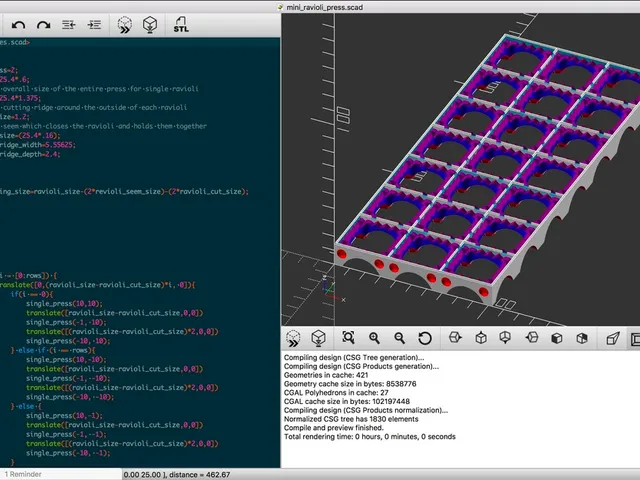Switch to the bottom view
The image size is (640, 480).
point(505,338)
